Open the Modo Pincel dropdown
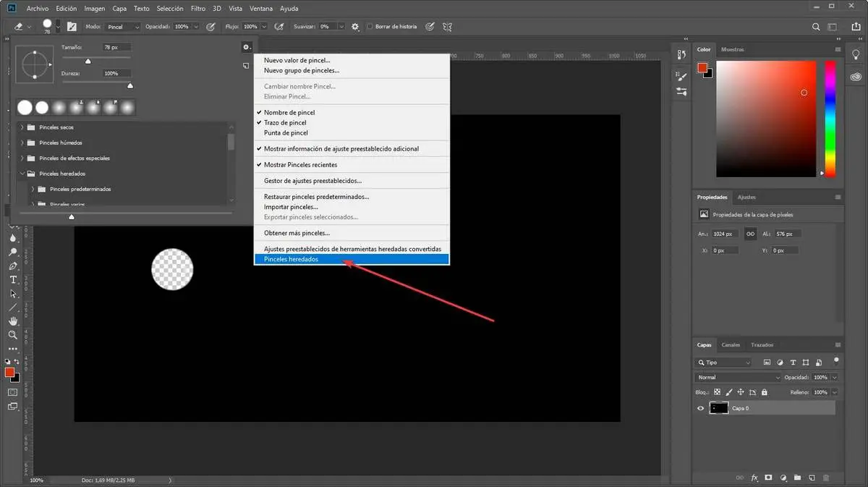This screenshot has width=868, height=487. click(123, 27)
